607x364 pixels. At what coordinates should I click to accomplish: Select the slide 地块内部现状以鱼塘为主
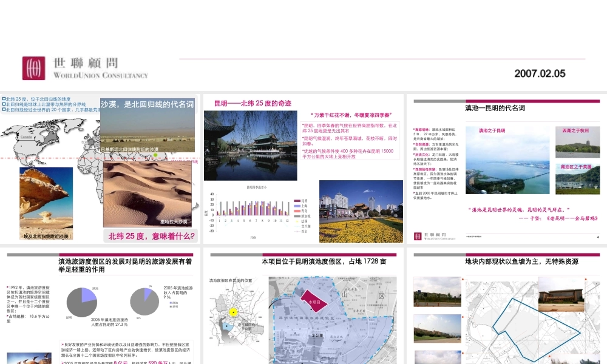click(507, 306)
